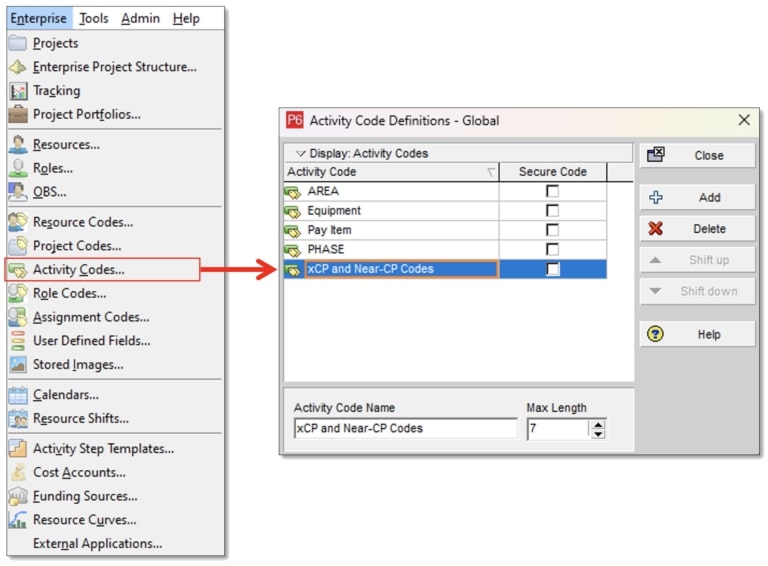Select the Equipment activity code row
The image size is (768, 566).
tap(445, 211)
